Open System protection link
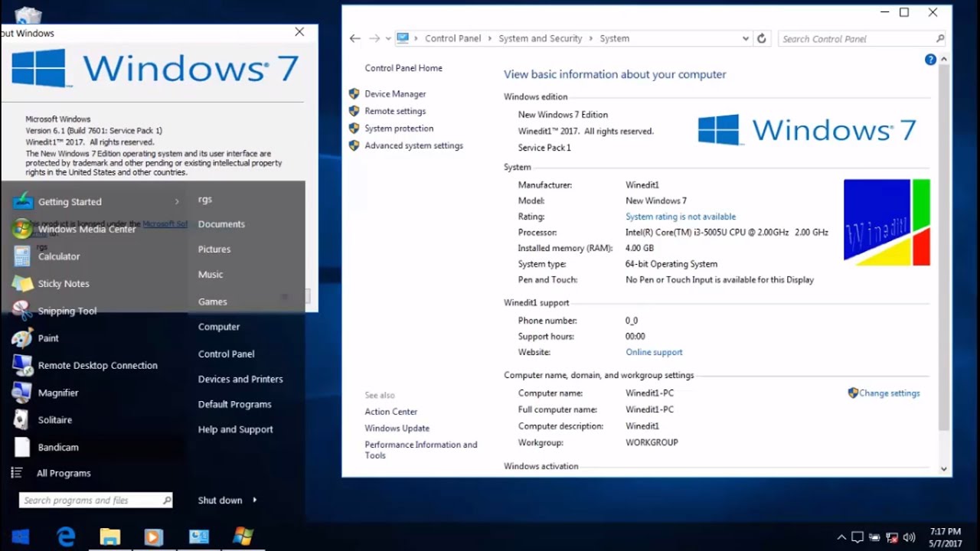 tap(399, 129)
